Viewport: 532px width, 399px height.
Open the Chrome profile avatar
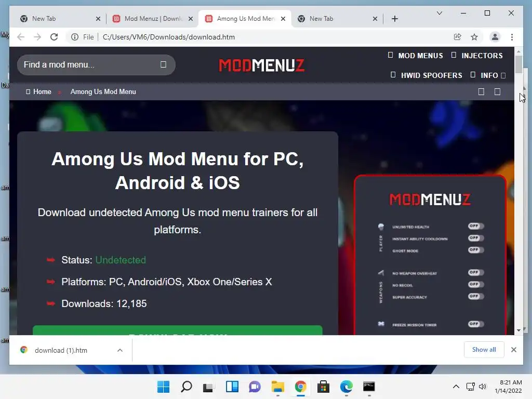(x=495, y=37)
